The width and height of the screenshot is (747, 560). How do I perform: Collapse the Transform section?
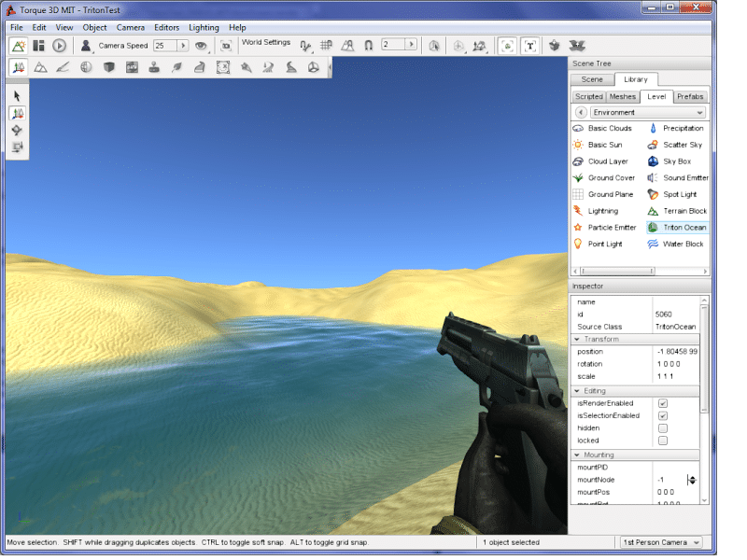[x=577, y=339]
